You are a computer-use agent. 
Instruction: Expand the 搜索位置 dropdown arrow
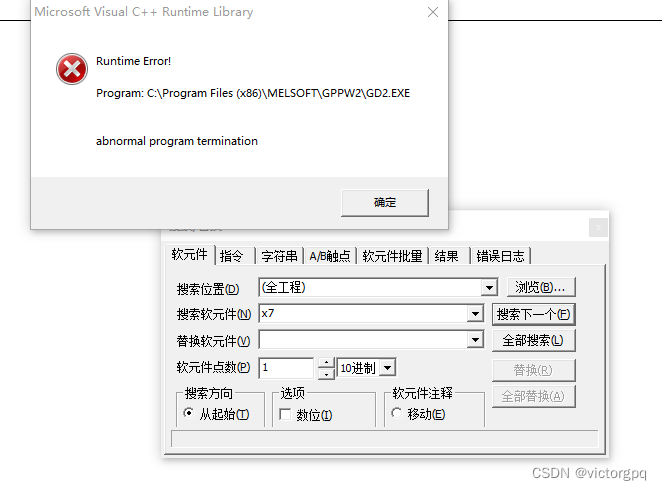[489, 287]
